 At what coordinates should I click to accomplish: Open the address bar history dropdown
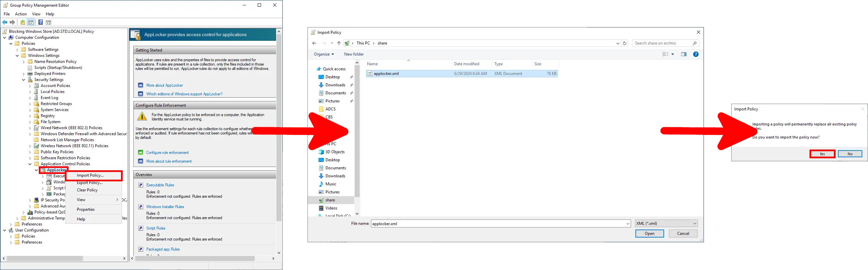pyautogui.click(x=618, y=43)
